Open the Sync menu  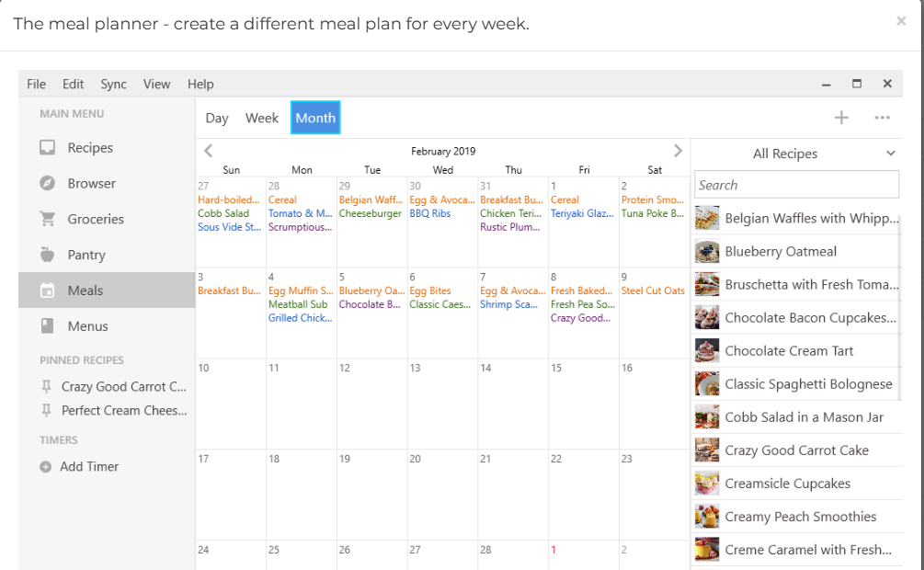pos(114,84)
